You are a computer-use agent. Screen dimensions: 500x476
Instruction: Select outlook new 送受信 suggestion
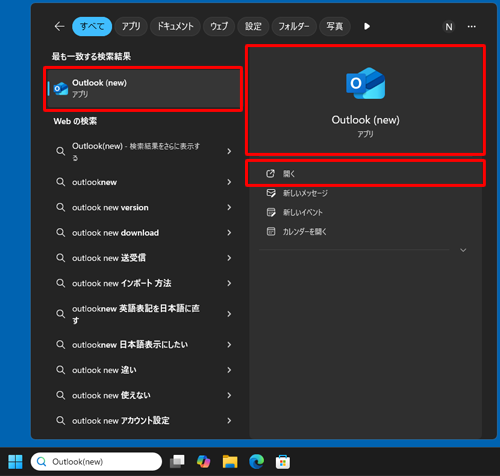click(143, 258)
